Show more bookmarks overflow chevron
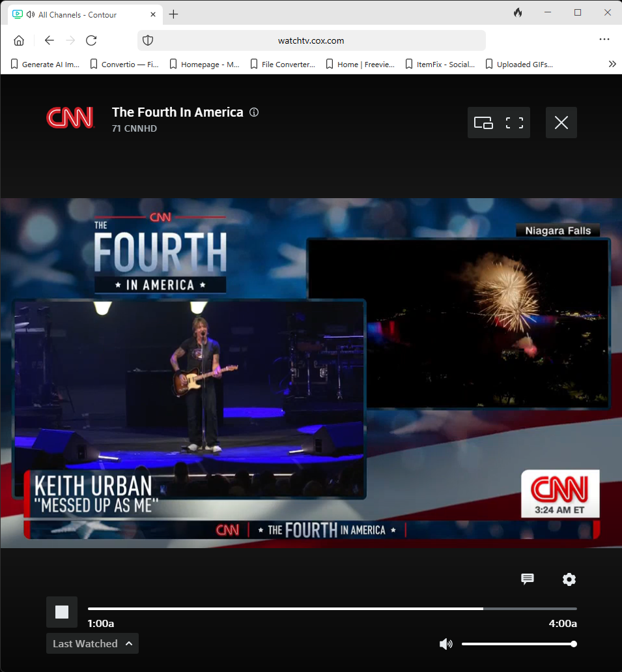The width and height of the screenshot is (622, 672). click(612, 64)
